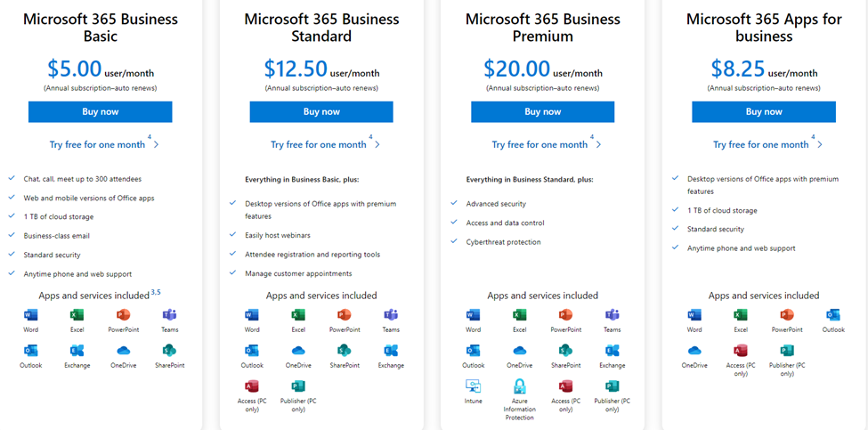Screen dimensions: 868x430
Task: Click the OneDrive icon in Business Premium
Action: pos(519,350)
